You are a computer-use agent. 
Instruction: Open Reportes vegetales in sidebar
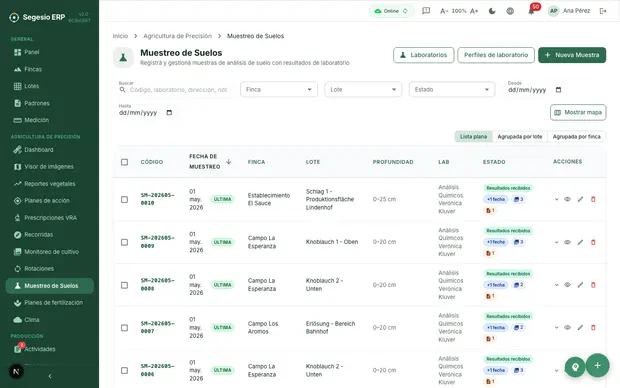(49, 184)
